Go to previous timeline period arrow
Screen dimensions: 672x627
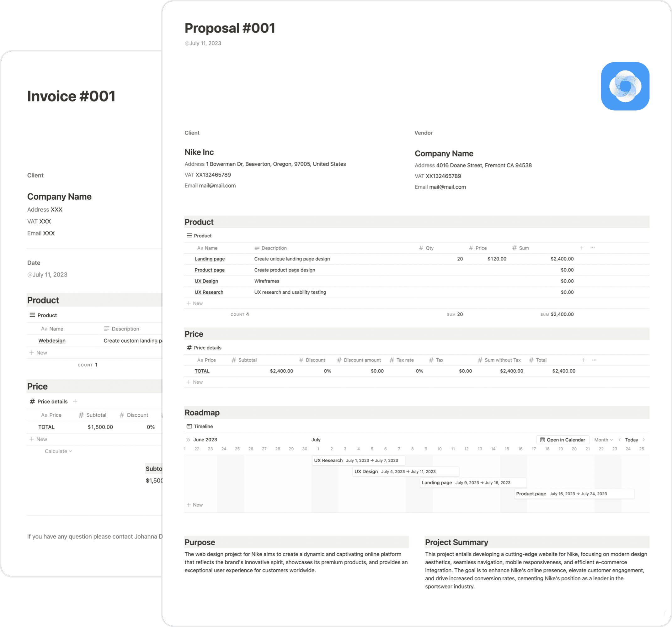click(619, 440)
